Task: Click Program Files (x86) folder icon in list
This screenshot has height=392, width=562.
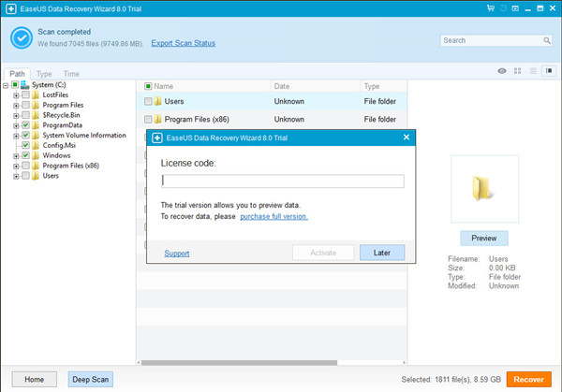Action: [157, 119]
